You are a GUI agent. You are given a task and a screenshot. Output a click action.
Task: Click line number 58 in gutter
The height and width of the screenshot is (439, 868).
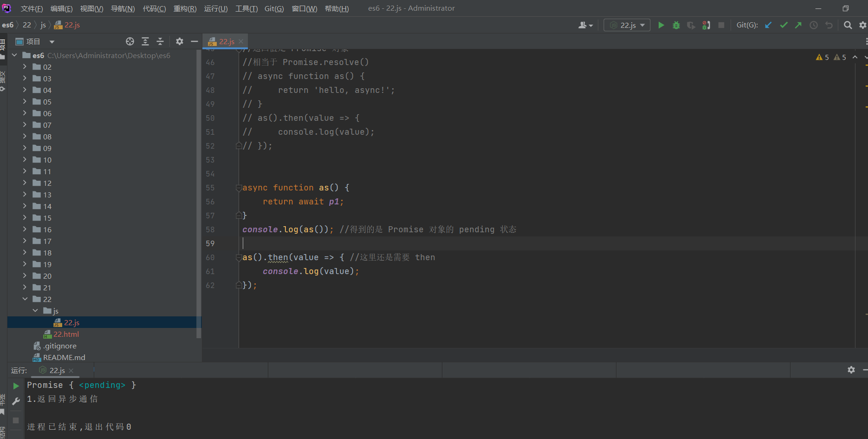[210, 229]
